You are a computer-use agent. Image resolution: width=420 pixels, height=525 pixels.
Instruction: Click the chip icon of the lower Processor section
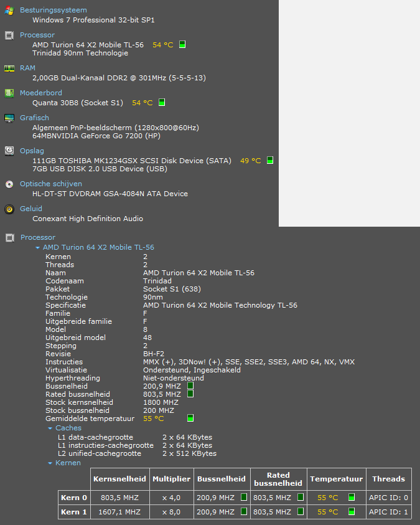click(10, 238)
